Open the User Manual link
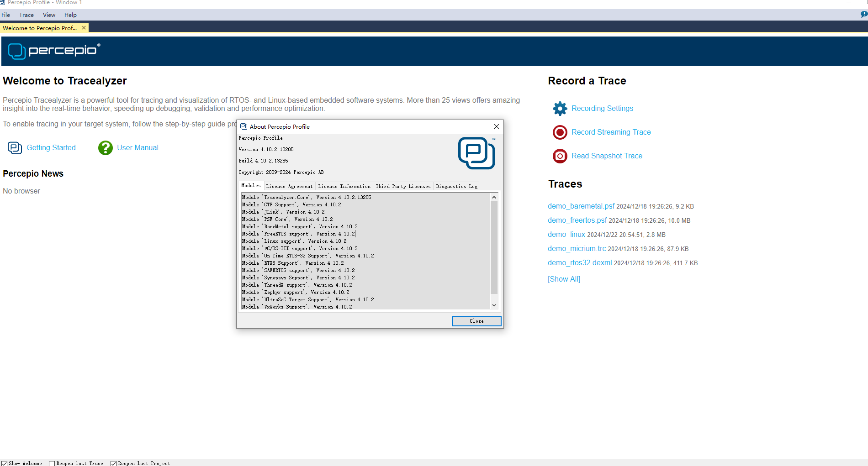Image resolution: width=868 pixels, height=466 pixels. click(138, 148)
